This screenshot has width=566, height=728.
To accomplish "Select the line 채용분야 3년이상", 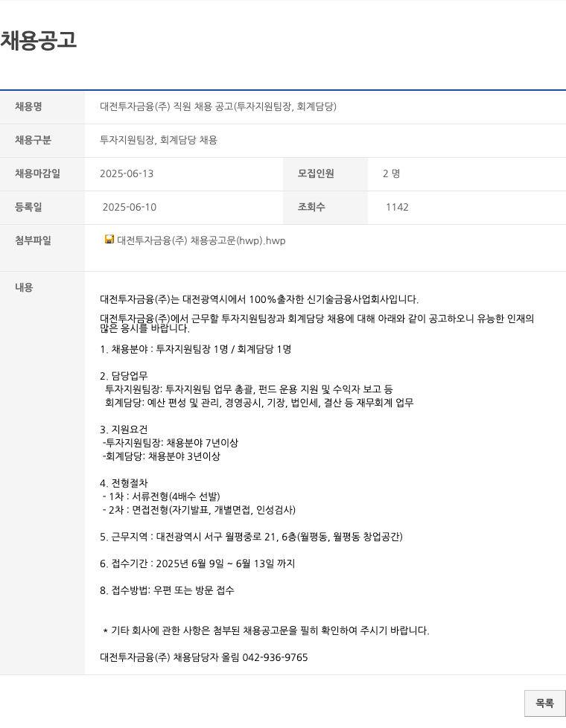I will point(162,456).
